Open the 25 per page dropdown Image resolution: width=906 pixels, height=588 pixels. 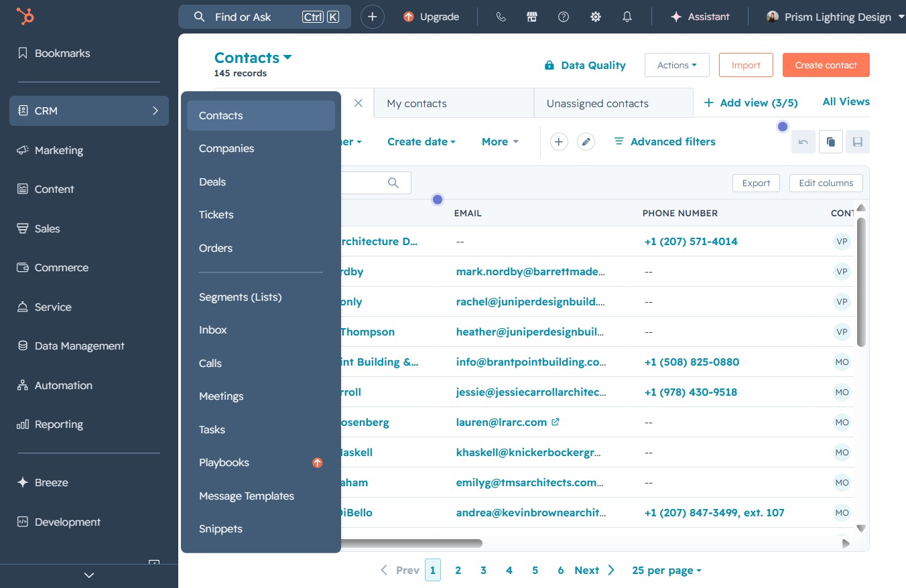pyautogui.click(x=667, y=571)
